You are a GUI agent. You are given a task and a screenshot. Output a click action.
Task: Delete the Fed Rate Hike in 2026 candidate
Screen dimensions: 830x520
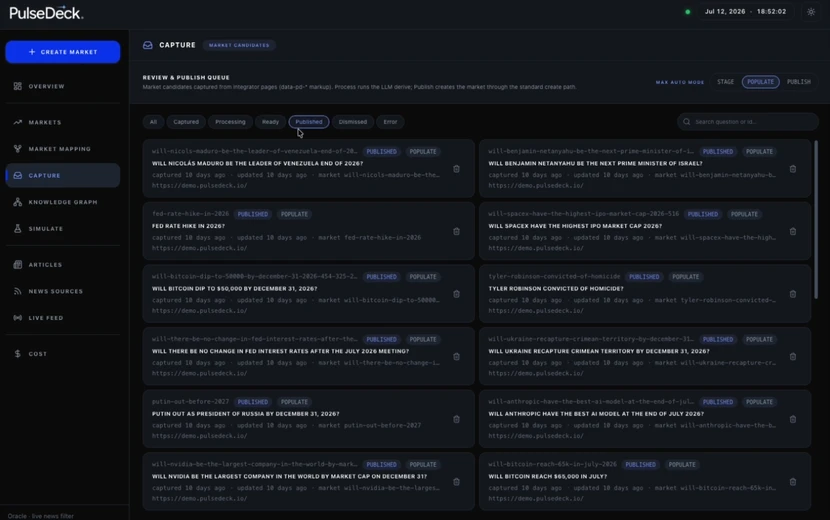click(456, 231)
